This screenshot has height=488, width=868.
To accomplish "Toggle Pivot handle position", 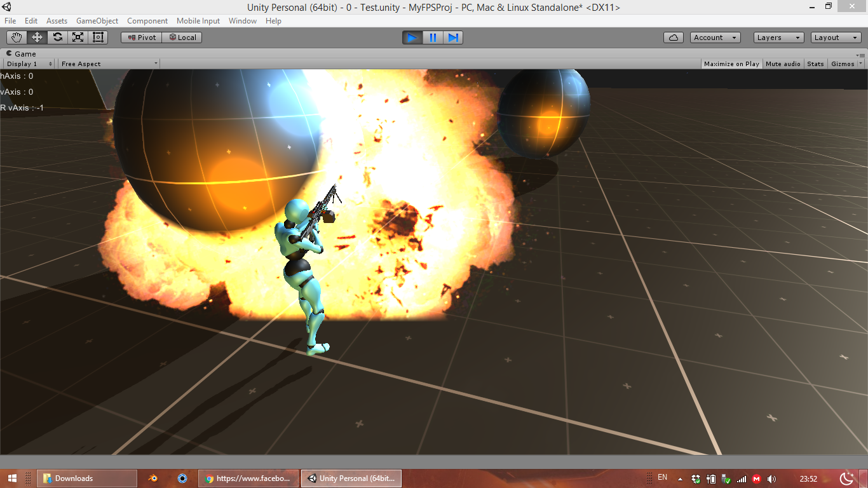I will [x=141, y=37].
